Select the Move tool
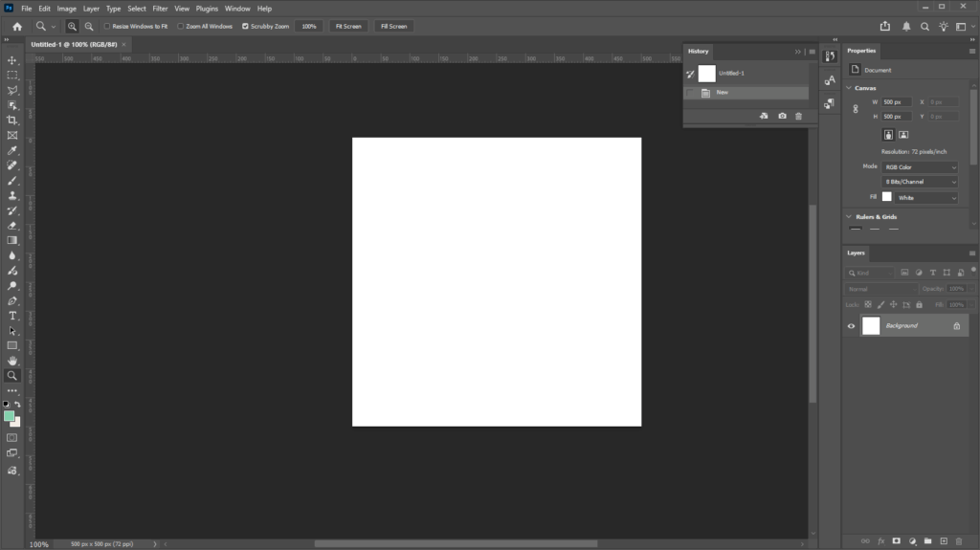The width and height of the screenshot is (980, 550). pos(12,60)
